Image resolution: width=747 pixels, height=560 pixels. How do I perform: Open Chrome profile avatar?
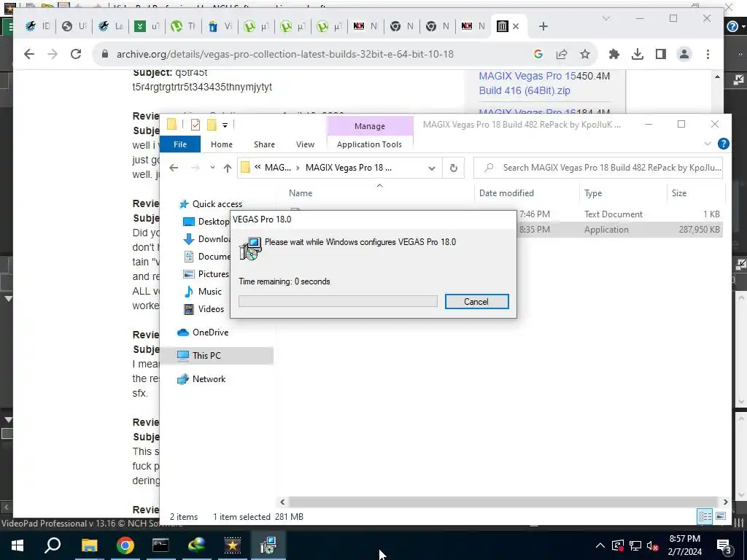(x=684, y=54)
